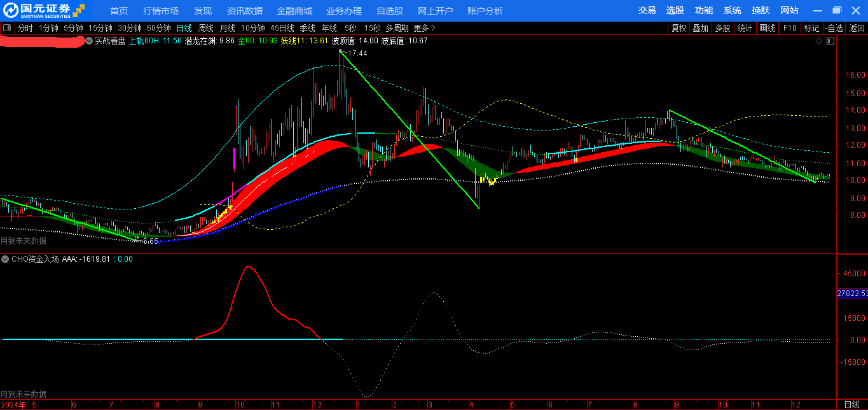Click 日线 label in bottom-right corner
Viewport: 868px width, 410px height.
tap(851, 405)
